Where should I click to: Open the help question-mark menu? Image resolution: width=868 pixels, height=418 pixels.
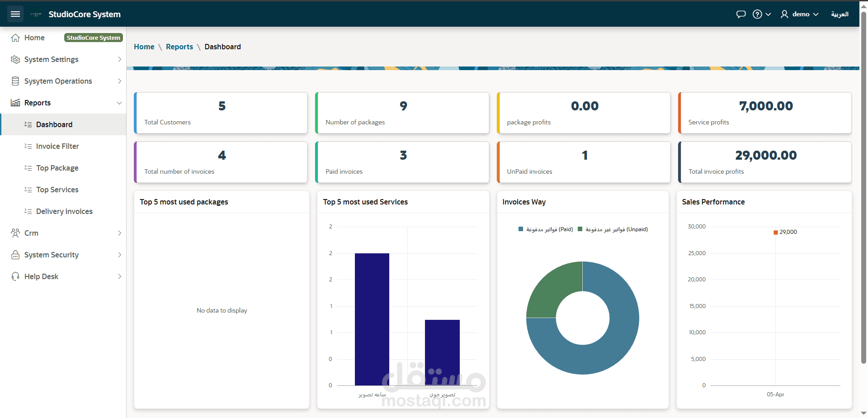point(762,14)
